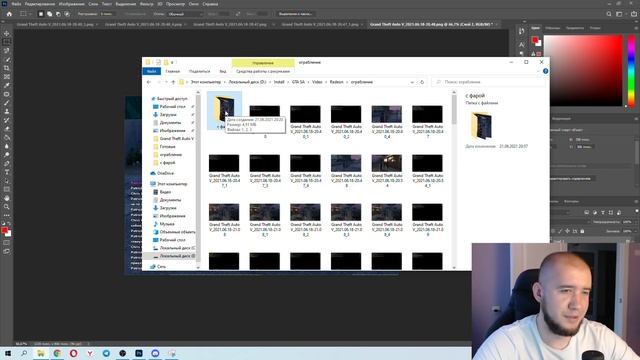The width and height of the screenshot is (640, 360).
Task: Click Install in the Explorer breadcrumb path
Action: click(x=279, y=82)
